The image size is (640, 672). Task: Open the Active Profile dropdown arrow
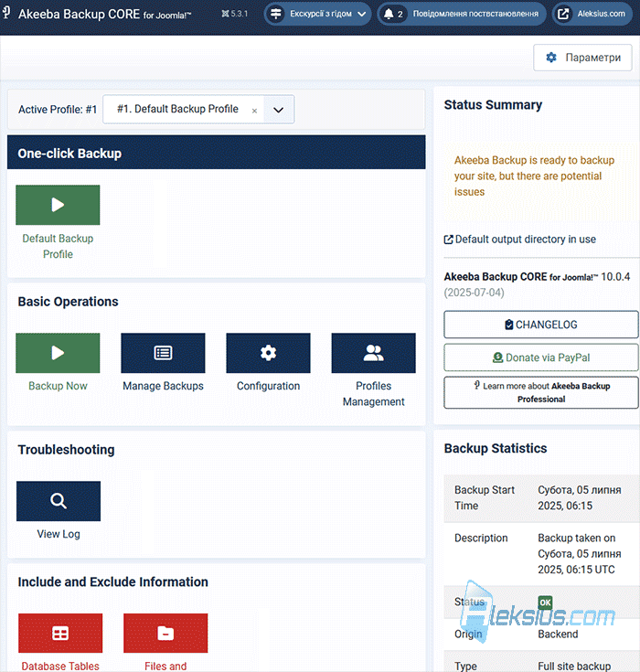pyautogui.click(x=279, y=110)
